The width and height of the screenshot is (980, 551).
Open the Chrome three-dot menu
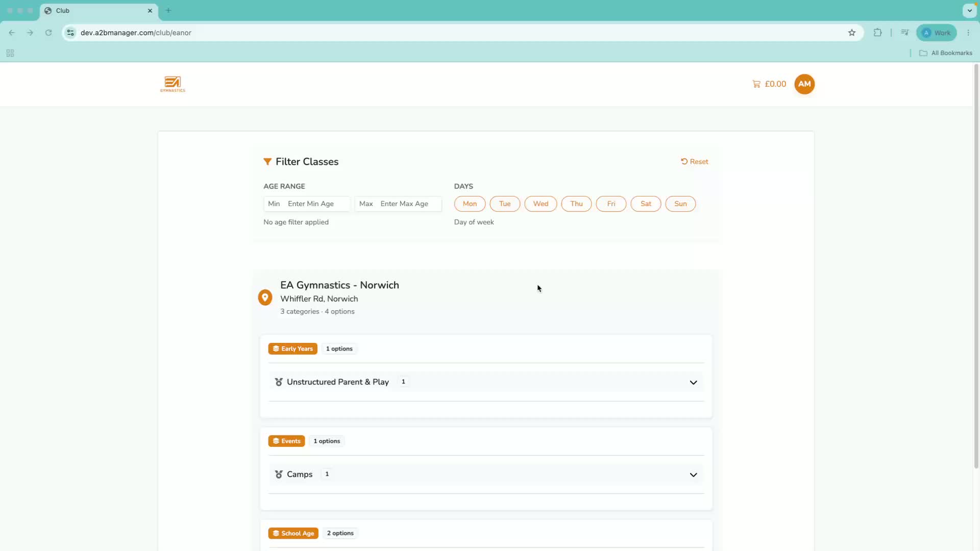968,33
